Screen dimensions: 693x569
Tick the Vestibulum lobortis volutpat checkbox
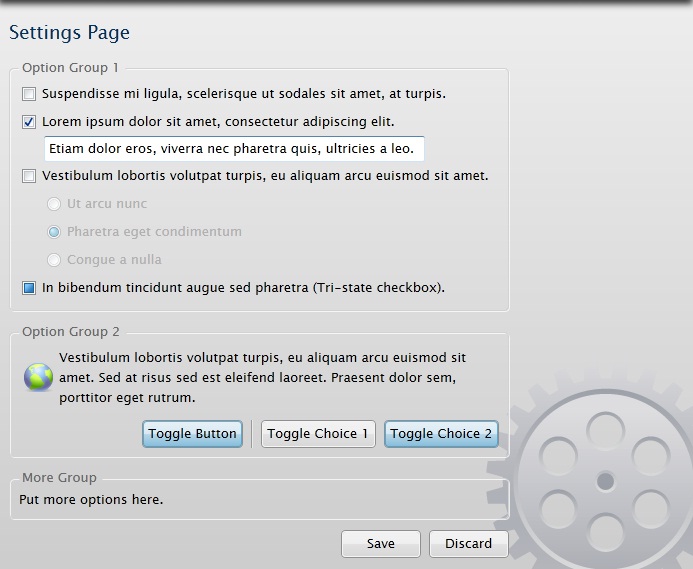click(29, 176)
